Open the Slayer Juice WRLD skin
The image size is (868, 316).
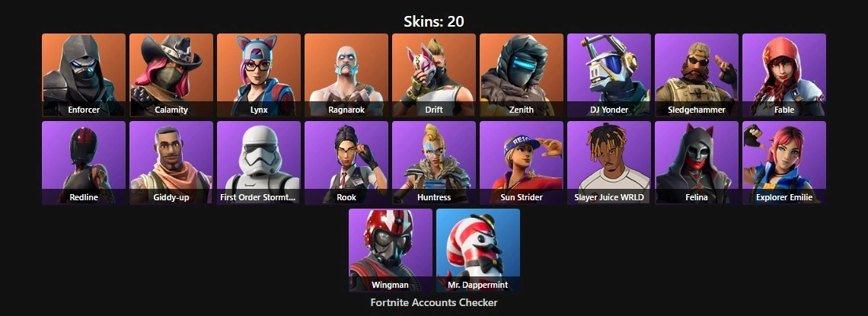609,163
